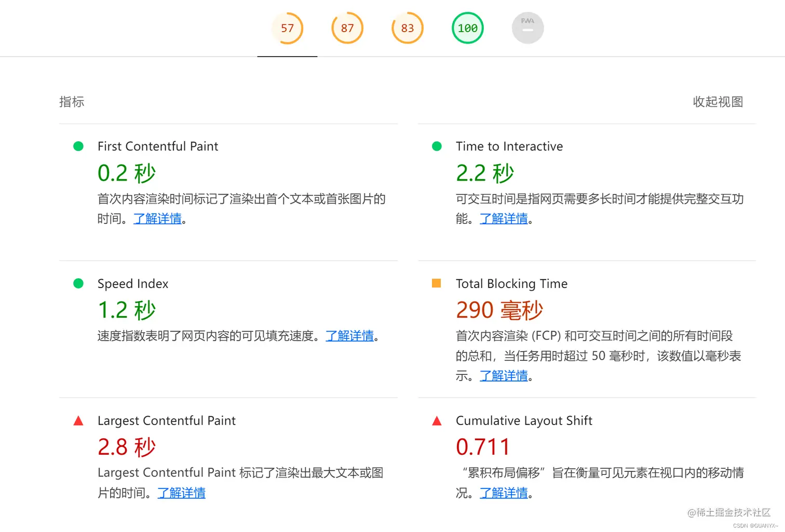Open 了解详情 link under Time to Interactive

(504, 219)
